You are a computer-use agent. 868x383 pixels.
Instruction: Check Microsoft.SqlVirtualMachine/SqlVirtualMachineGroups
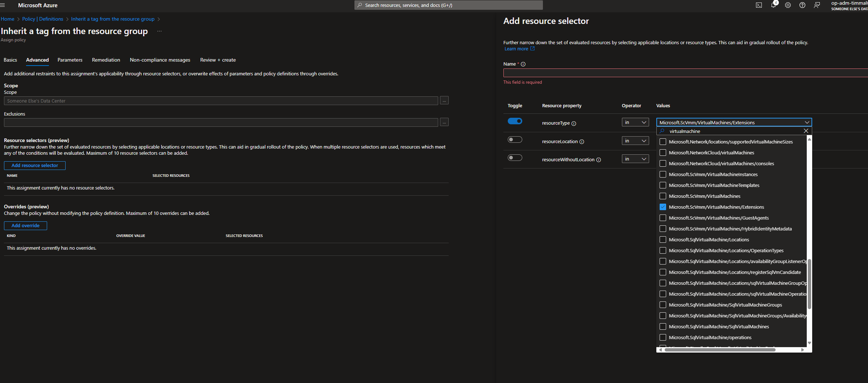coord(663,305)
